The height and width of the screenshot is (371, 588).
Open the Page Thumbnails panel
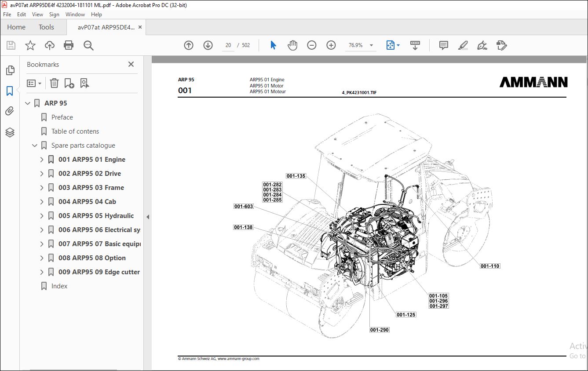10,70
